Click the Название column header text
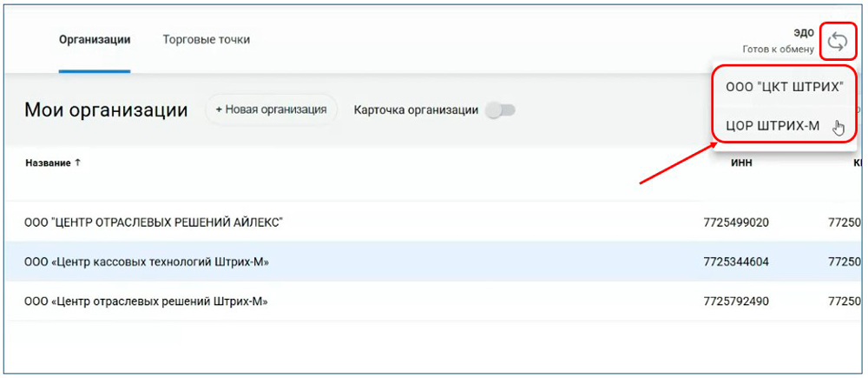Viewport: 868px width, 378px height. 48,162
